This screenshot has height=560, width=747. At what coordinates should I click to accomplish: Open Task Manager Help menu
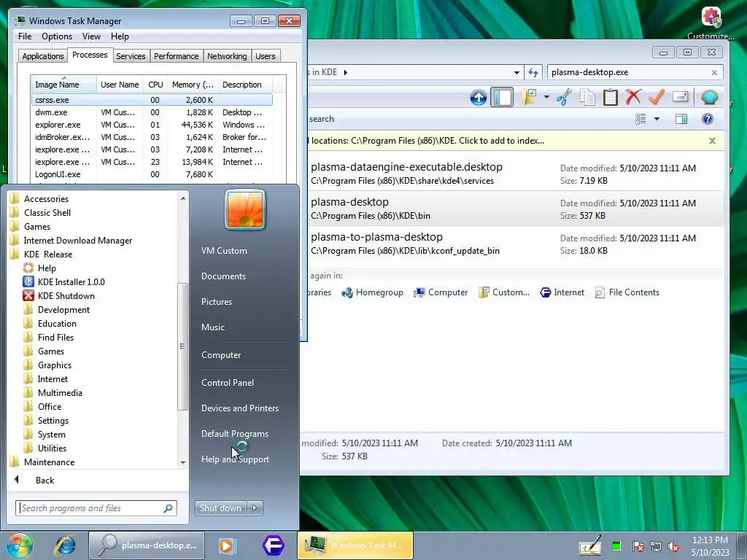pos(120,36)
